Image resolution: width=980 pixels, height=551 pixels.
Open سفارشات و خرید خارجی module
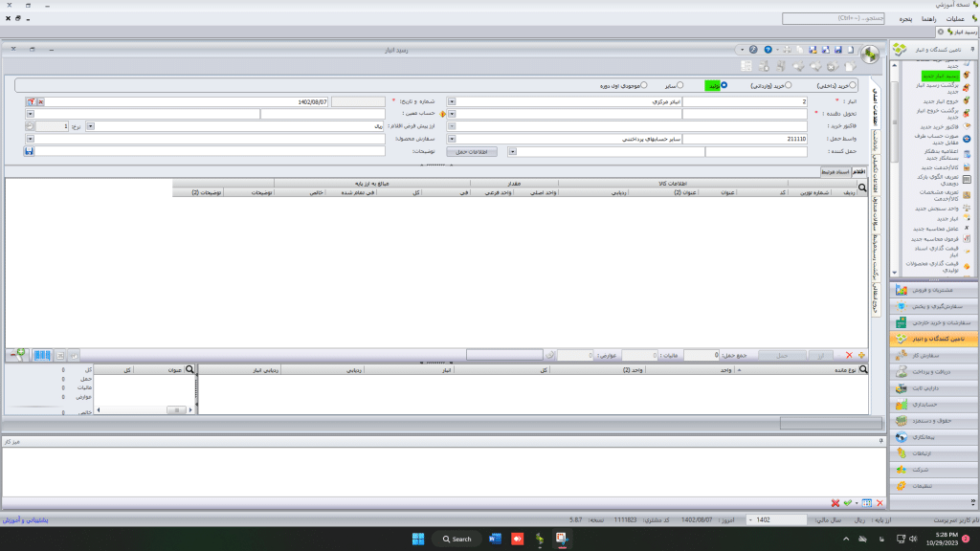[x=934, y=322]
